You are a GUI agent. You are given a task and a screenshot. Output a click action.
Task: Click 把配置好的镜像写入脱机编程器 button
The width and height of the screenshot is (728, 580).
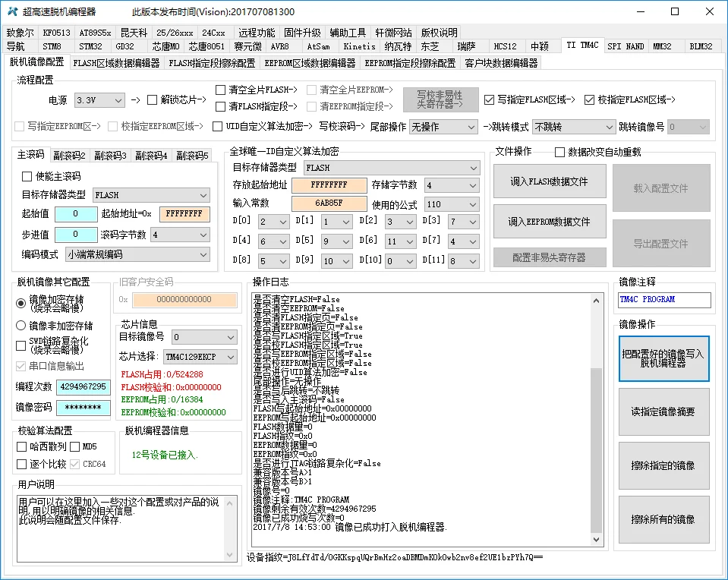click(x=663, y=358)
